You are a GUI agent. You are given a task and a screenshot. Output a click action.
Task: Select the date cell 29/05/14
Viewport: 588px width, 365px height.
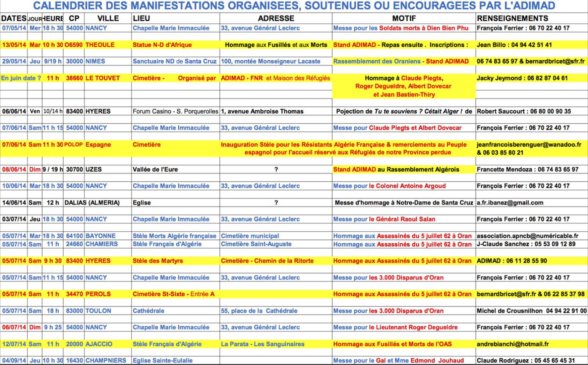tap(14, 61)
